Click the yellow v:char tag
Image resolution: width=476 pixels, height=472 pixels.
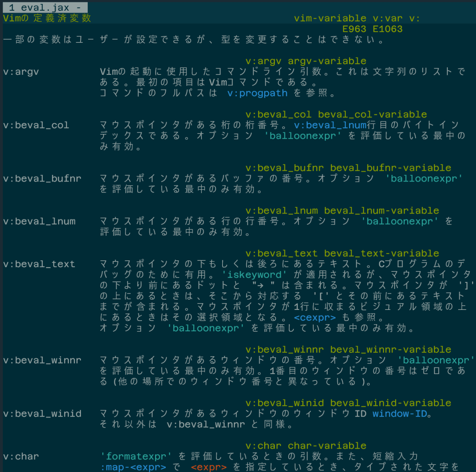[x=263, y=446]
